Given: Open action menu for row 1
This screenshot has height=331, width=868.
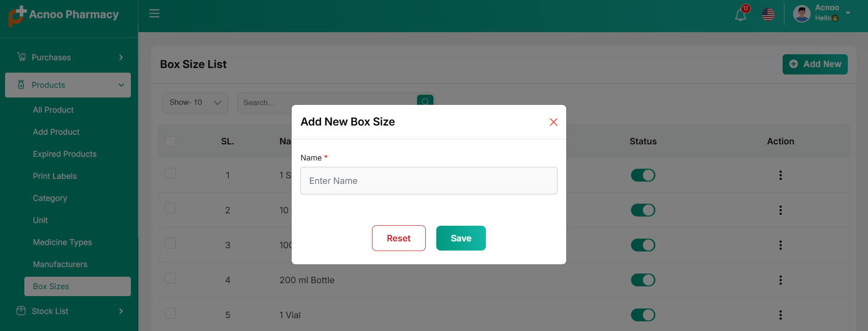Looking at the screenshot, I should coord(780,175).
